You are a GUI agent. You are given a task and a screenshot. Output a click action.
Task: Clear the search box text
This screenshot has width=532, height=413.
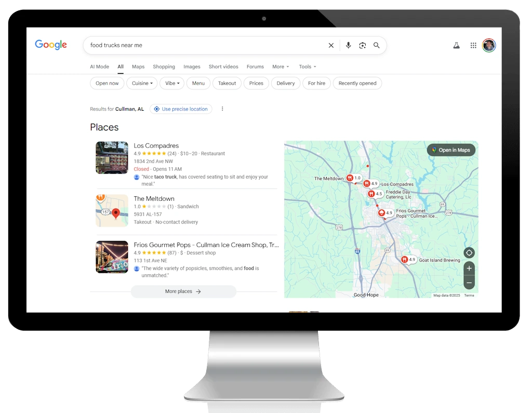click(x=331, y=46)
